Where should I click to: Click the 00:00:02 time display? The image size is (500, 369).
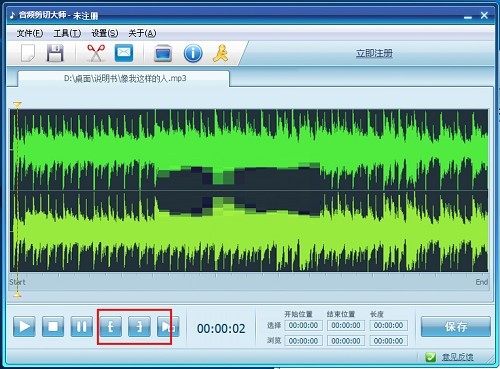click(x=221, y=329)
